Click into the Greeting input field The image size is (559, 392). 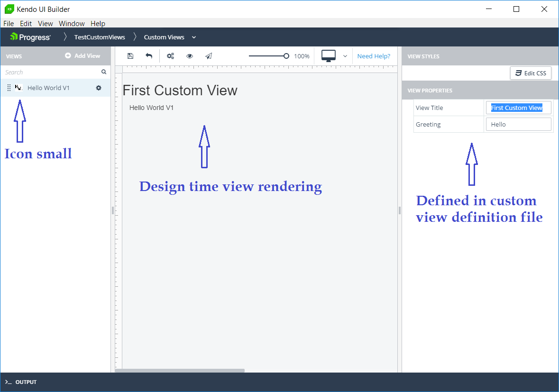[x=519, y=124]
